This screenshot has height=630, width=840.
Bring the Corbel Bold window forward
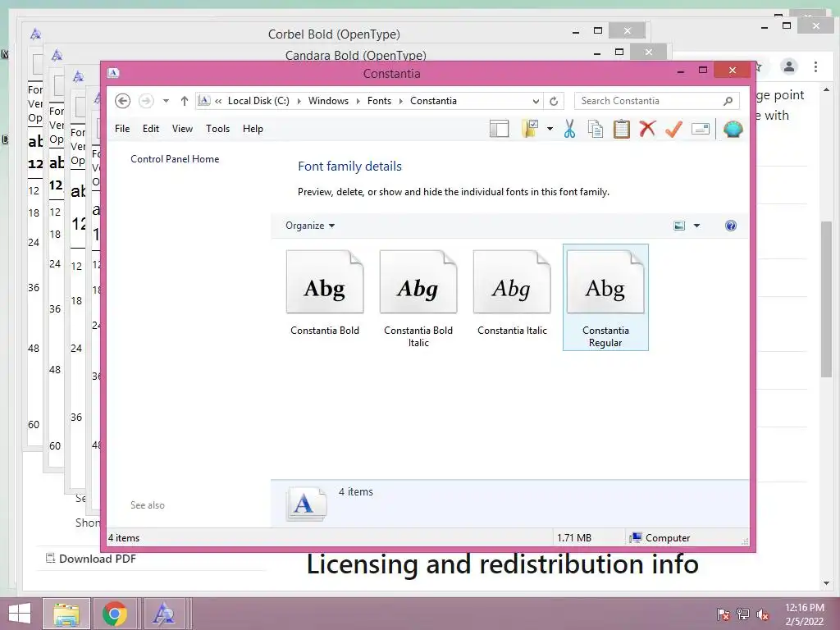[334, 34]
